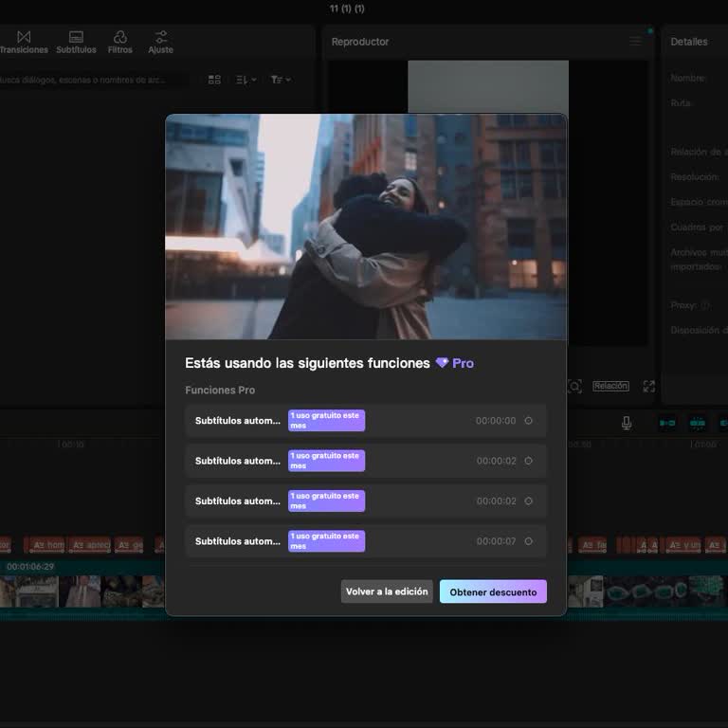Screen dimensions: 728x728
Task: Click the Proxy info help icon
Action: 705,305
